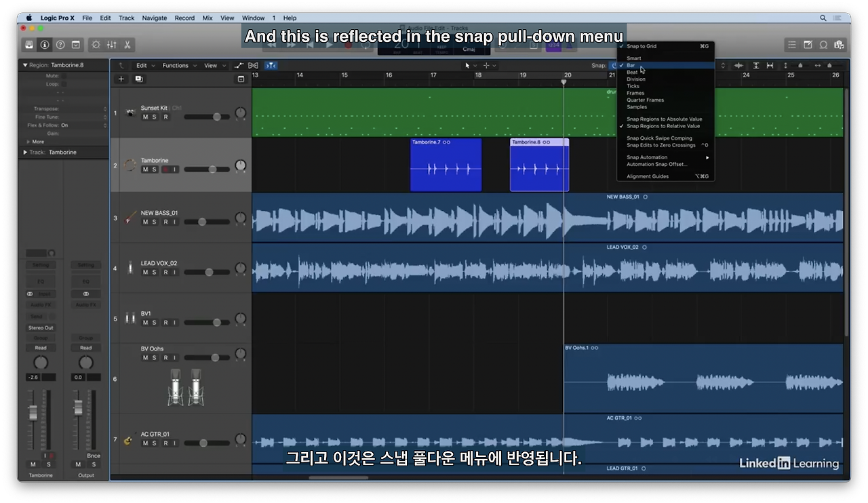The image size is (868, 503).
Task: Solo the Tamborine track
Action: pos(154,169)
